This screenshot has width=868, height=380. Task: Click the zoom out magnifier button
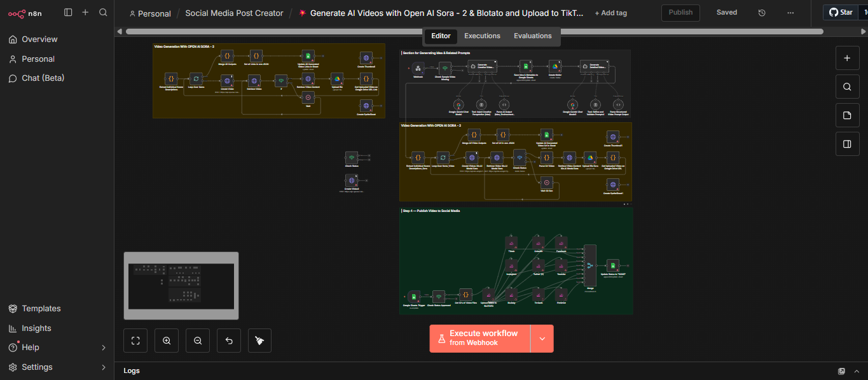click(x=198, y=341)
